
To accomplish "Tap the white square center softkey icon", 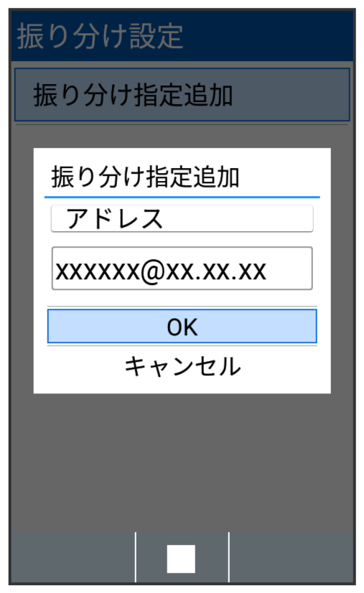I will coord(181,559).
